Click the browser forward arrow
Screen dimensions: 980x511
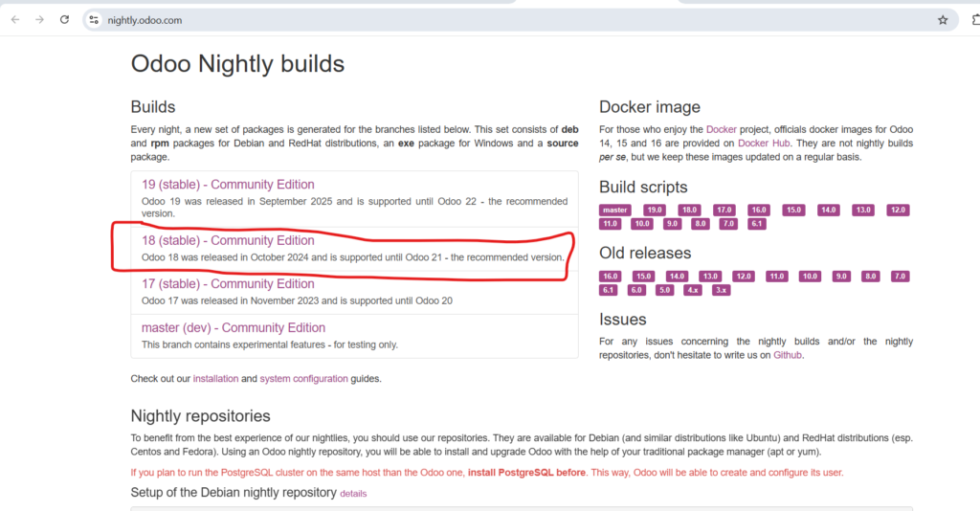click(40, 19)
